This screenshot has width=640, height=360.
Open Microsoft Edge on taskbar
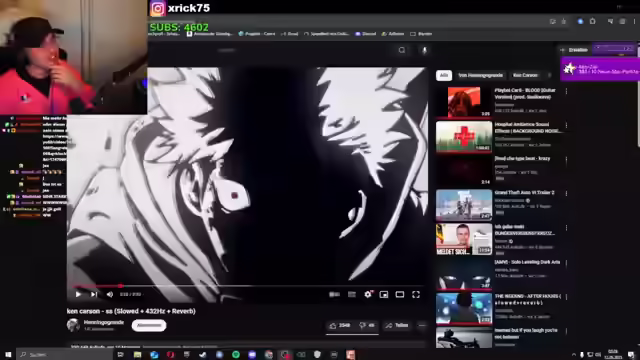click(154, 354)
